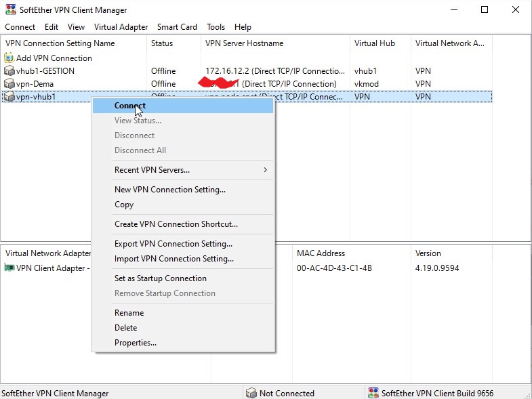Choose Delete in the context menu
Screen dimensions: 532x399
click(x=183, y=328)
